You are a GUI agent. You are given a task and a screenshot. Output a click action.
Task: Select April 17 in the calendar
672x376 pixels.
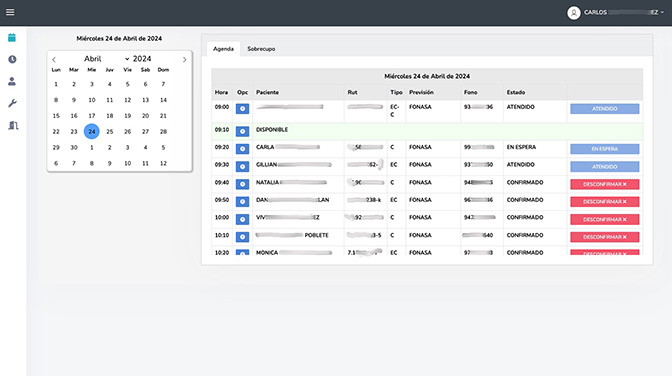(x=92, y=116)
